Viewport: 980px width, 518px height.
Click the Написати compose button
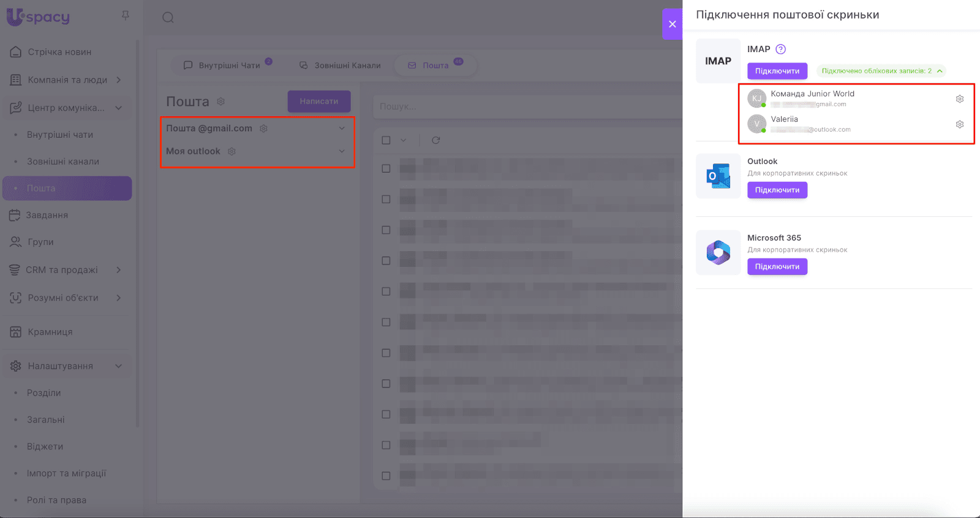coord(318,102)
